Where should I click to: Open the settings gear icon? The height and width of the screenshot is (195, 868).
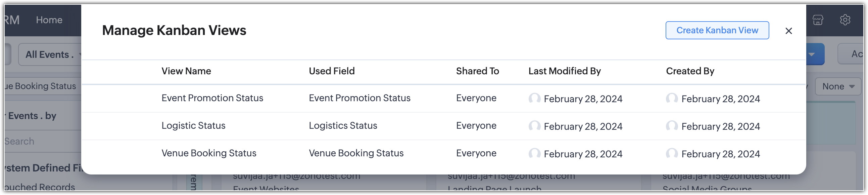(845, 20)
